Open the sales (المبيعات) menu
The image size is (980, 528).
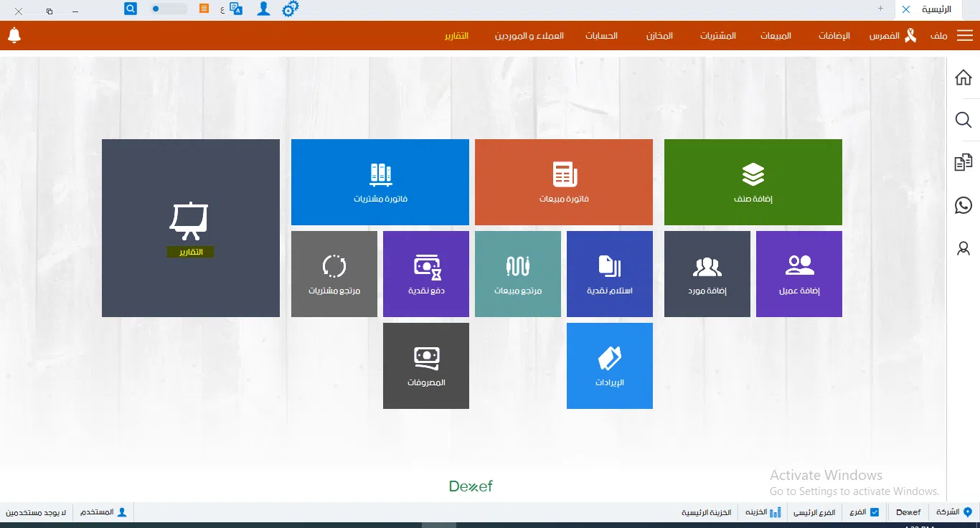pyautogui.click(x=776, y=36)
